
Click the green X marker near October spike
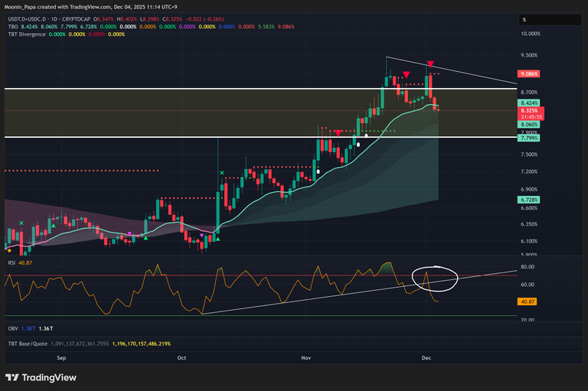(x=223, y=174)
